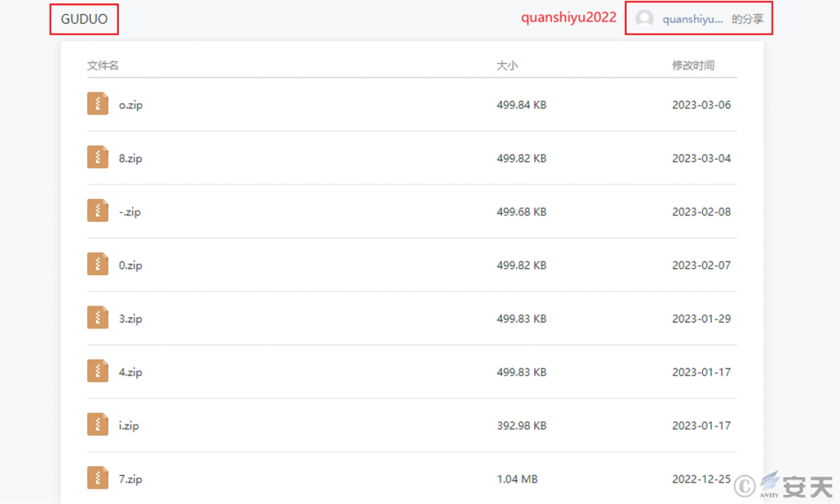The height and width of the screenshot is (504, 840).
Task: Open the -.zip file name
Action: [x=130, y=212]
